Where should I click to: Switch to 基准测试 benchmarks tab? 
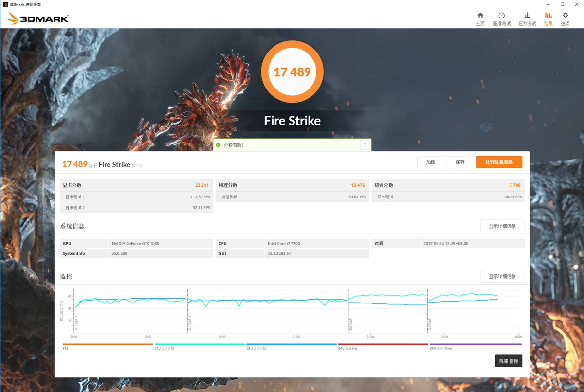(x=502, y=19)
